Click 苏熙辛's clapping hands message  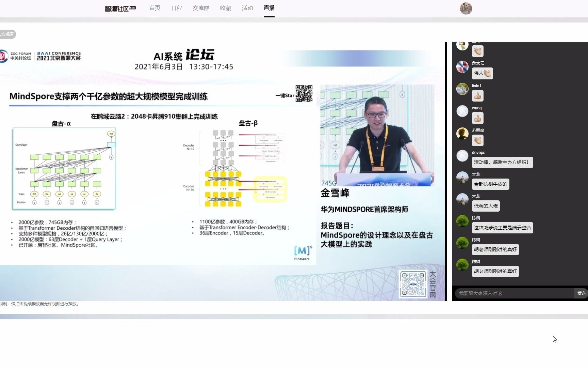click(x=478, y=140)
